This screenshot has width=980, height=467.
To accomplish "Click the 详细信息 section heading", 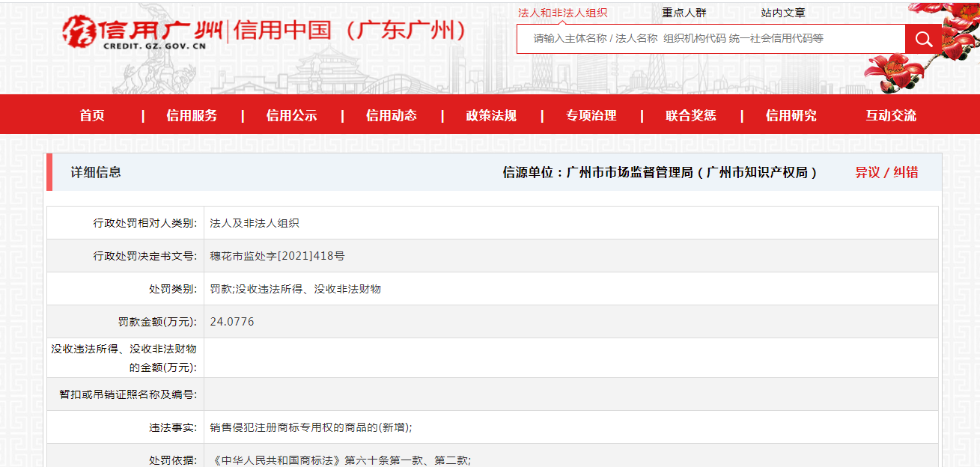I will (96, 172).
